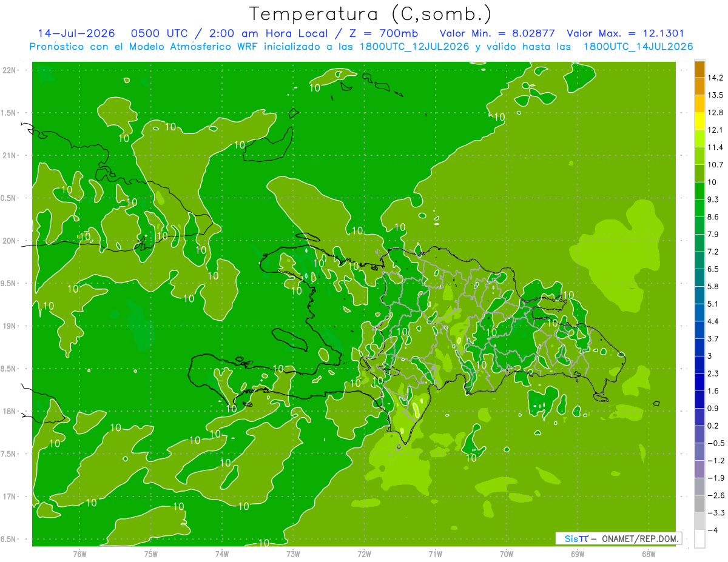
Task: Click the colorbar value '2.3'
Action: tap(713, 373)
